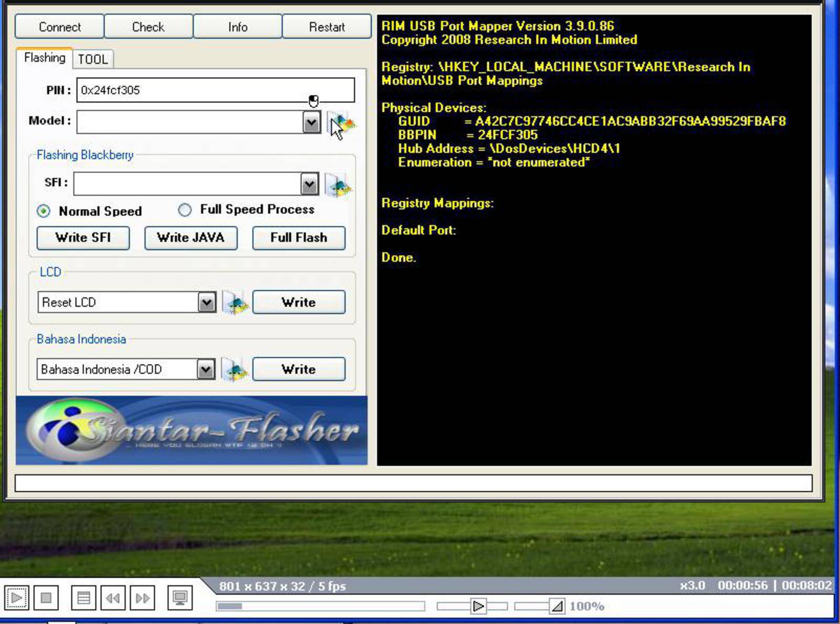The image size is (840, 624).
Task: Stop playback using the square button
Action: click(x=46, y=598)
